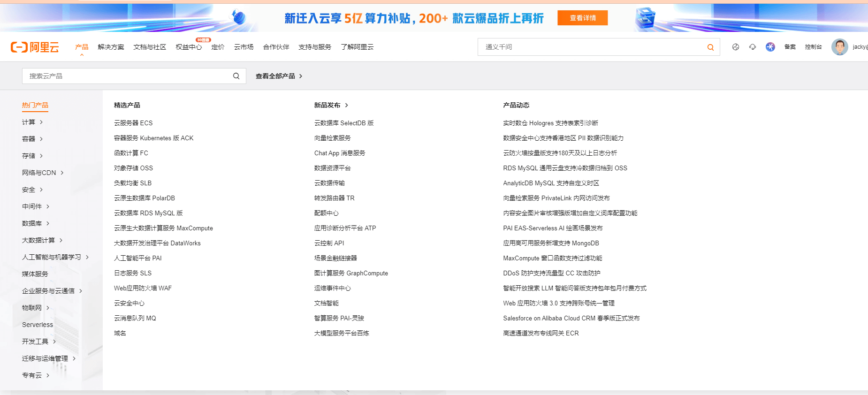Open 容器服务 Kubernetes 版 ACK
Viewport: 868px width, 395px height.
point(154,138)
